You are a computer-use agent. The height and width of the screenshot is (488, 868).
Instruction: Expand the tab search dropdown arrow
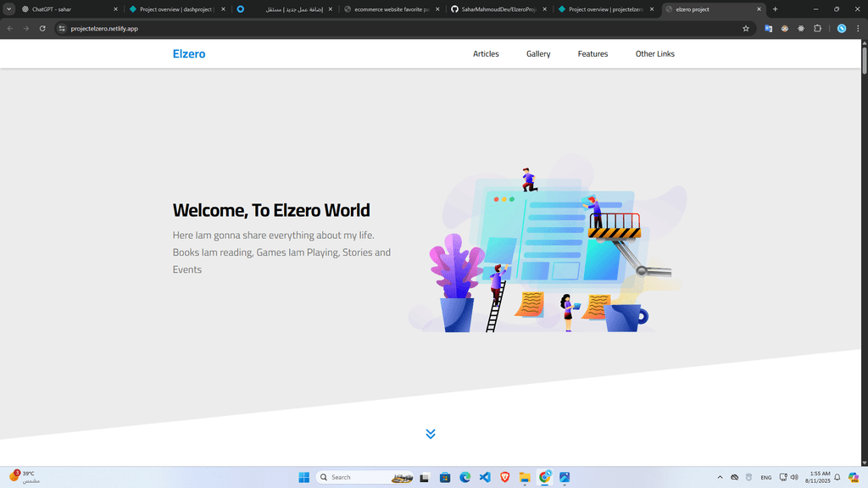click(8, 8)
